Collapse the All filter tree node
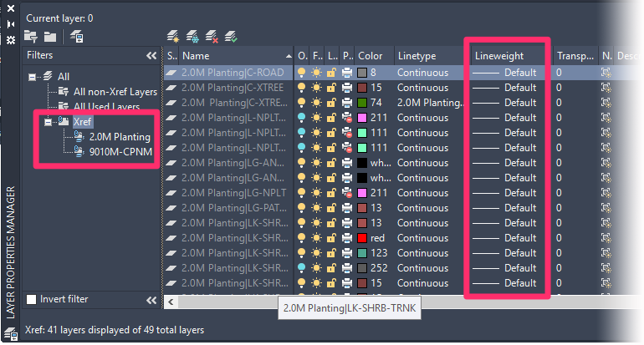This screenshot has height=345, width=644. click(32, 77)
